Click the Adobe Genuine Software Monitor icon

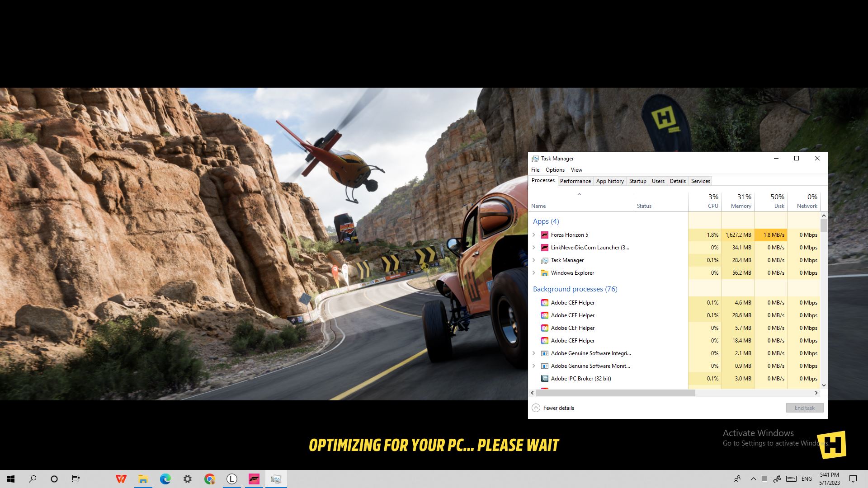(545, 366)
